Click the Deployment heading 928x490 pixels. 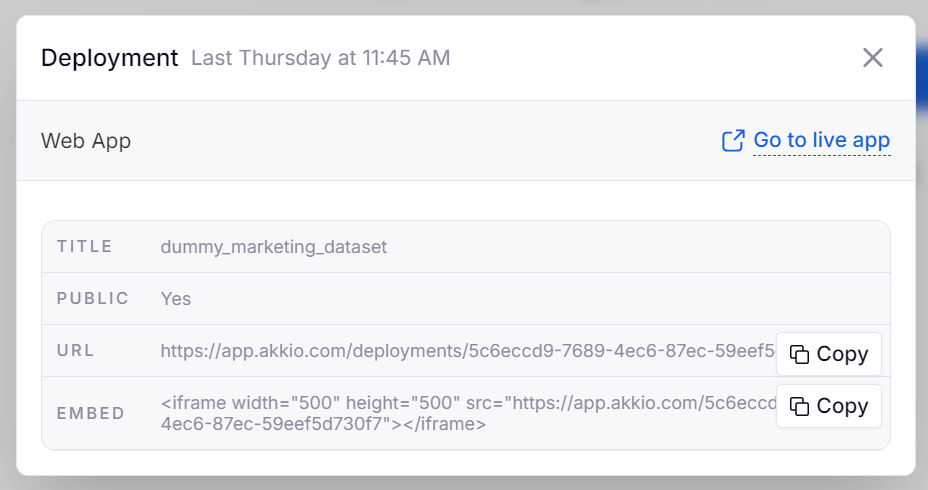tap(109, 58)
